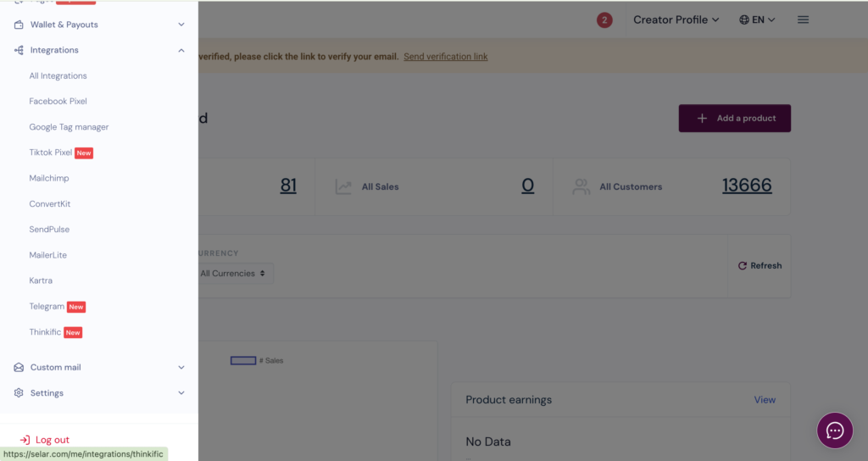The width and height of the screenshot is (868, 461).
Task: Open the Creator Profile dropdown
Action: pyautogui.click(x=676, y=19)
